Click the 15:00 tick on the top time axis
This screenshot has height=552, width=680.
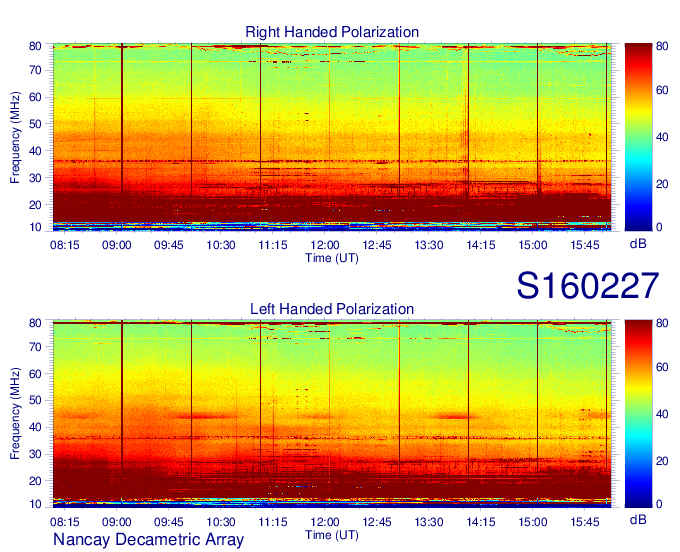pos(533,245)
